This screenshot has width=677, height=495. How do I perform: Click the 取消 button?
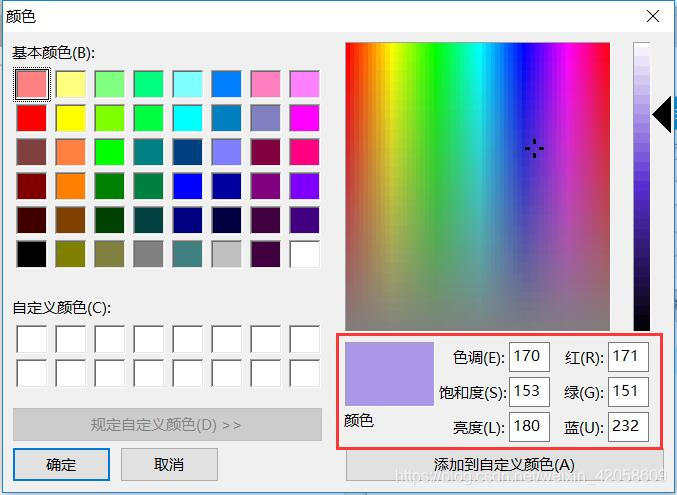(x=169, y=464)
